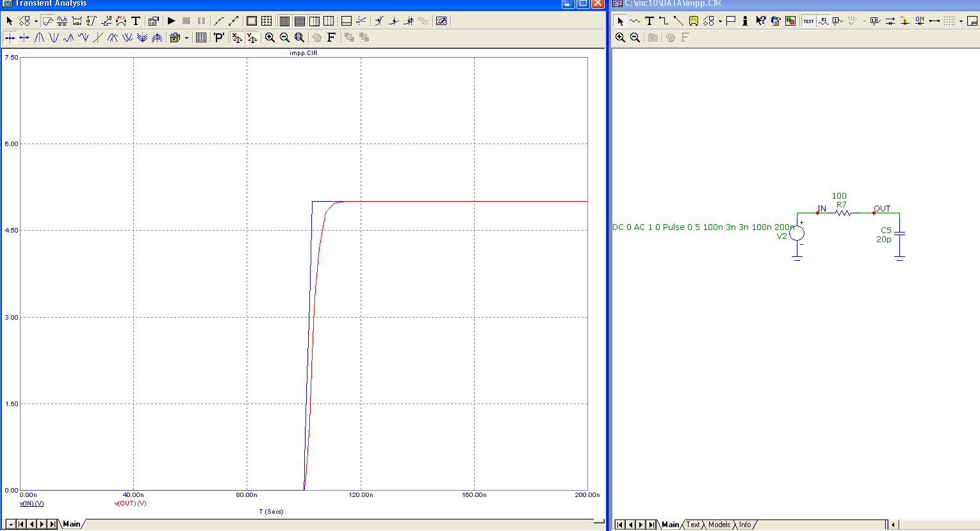The width and height of the screenshot is (980, 531).
Task: Select the Text tool in the analysis toolbar
Action: click(136, 21)
